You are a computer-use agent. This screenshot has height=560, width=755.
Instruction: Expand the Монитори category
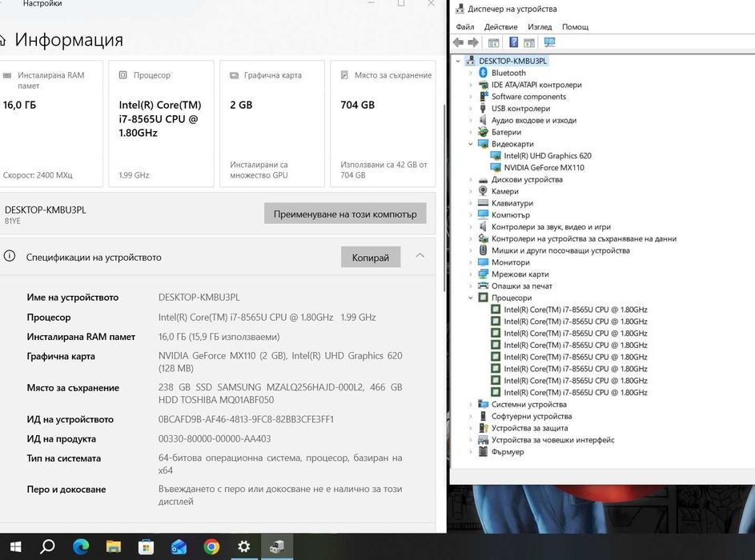tap(471, 262)
